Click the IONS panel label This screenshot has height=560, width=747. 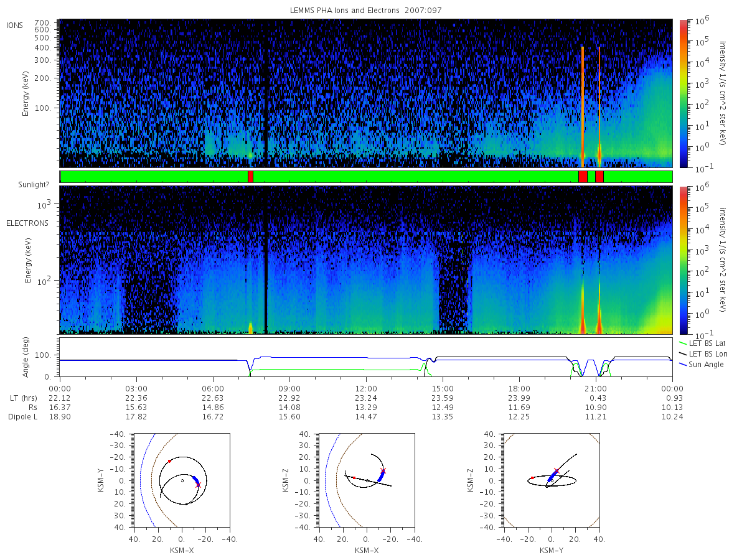point(16,25)
